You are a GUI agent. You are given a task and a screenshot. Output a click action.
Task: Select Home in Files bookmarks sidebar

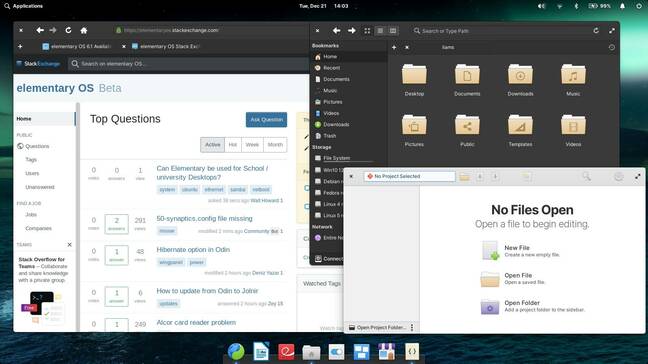(348, 57)
